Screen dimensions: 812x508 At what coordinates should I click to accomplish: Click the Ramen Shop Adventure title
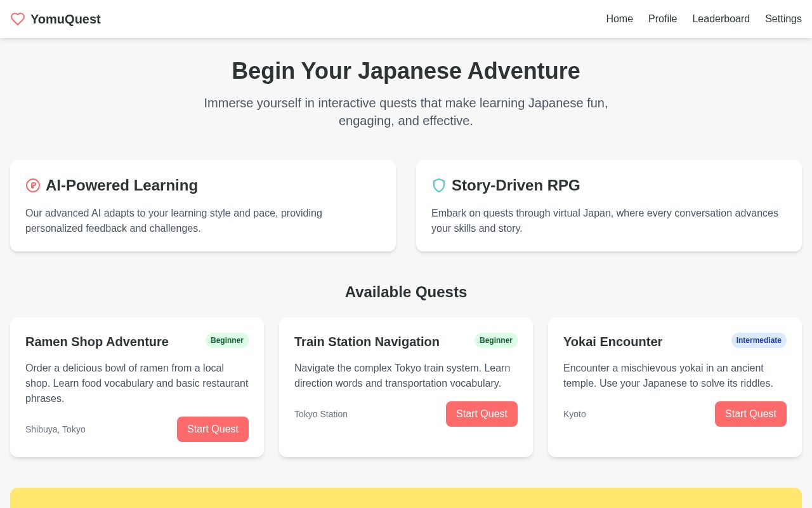tap(97, 342)
